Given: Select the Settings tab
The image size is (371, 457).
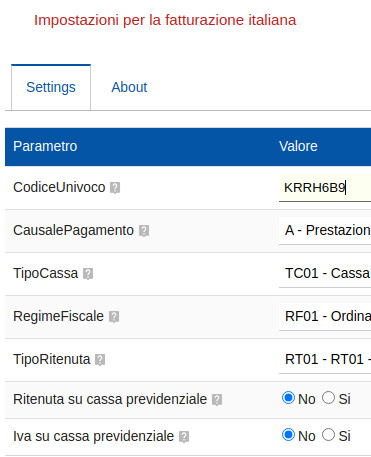Looking at the screenshot, I should (x=51, y=87).
